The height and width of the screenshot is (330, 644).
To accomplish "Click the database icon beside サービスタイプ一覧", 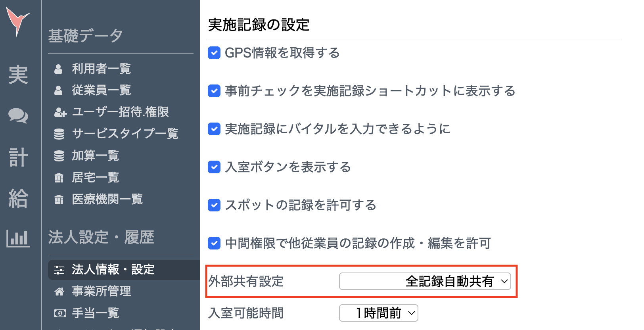I will pos(59,134).
